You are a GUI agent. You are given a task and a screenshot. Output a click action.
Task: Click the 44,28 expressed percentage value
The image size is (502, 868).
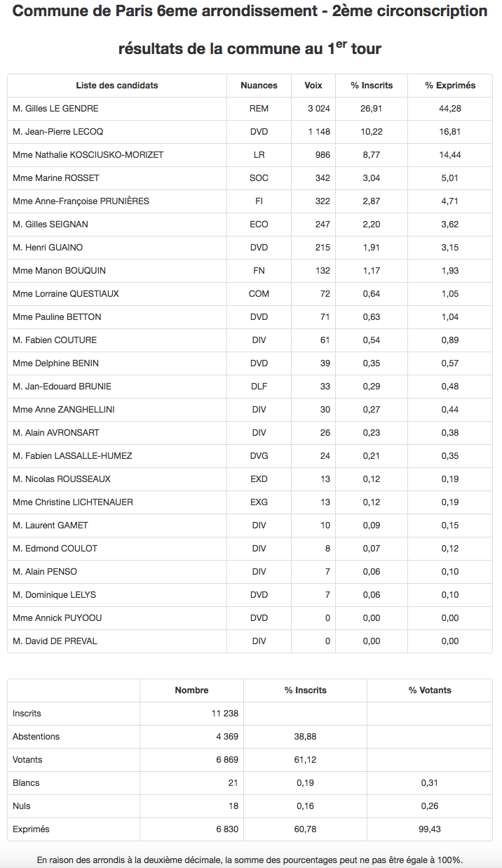[450, 109]
